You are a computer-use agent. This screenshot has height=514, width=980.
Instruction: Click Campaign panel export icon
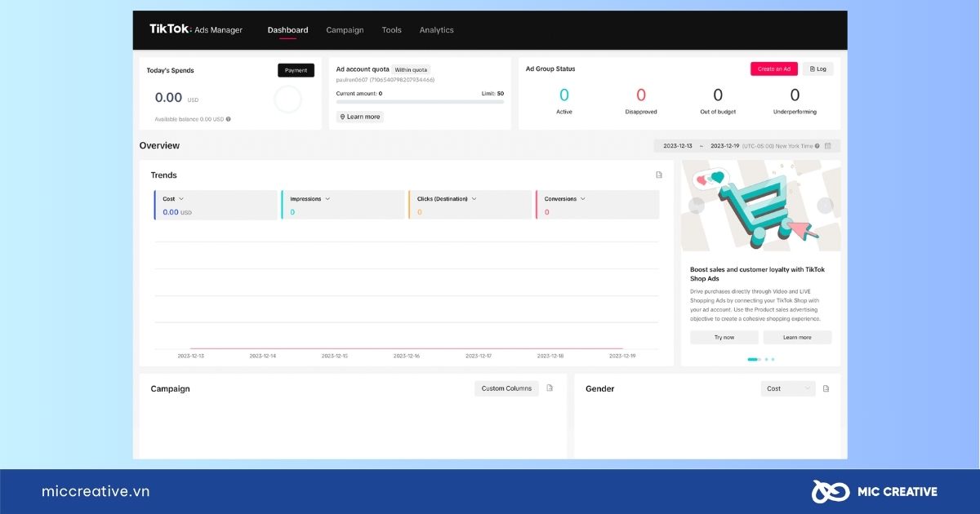click(x=550, y=388)
